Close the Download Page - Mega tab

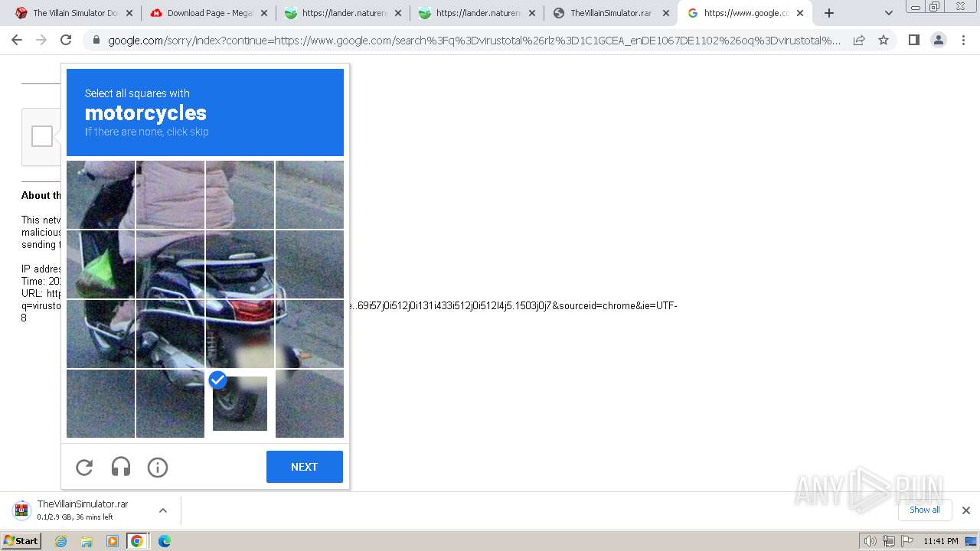click(263, 13)
